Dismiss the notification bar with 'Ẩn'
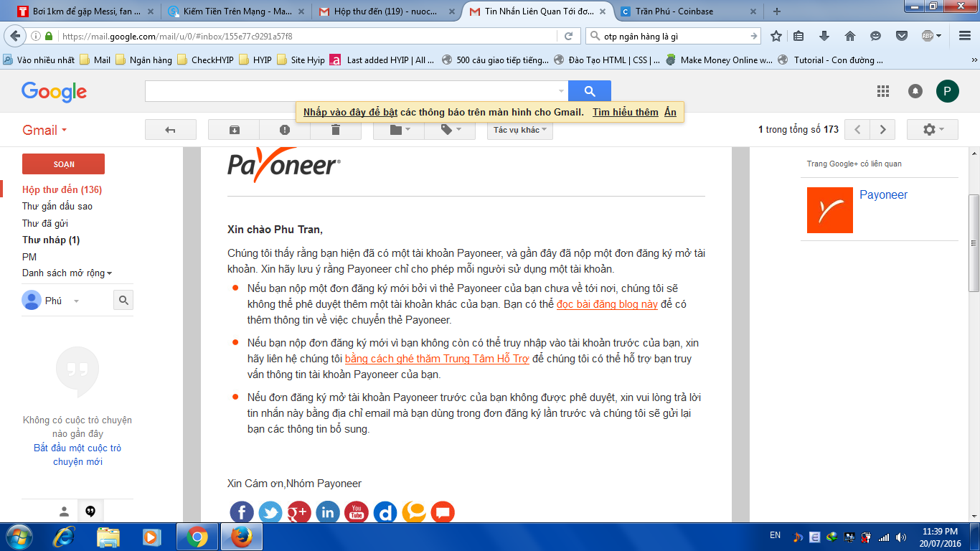 coord(670,113)
